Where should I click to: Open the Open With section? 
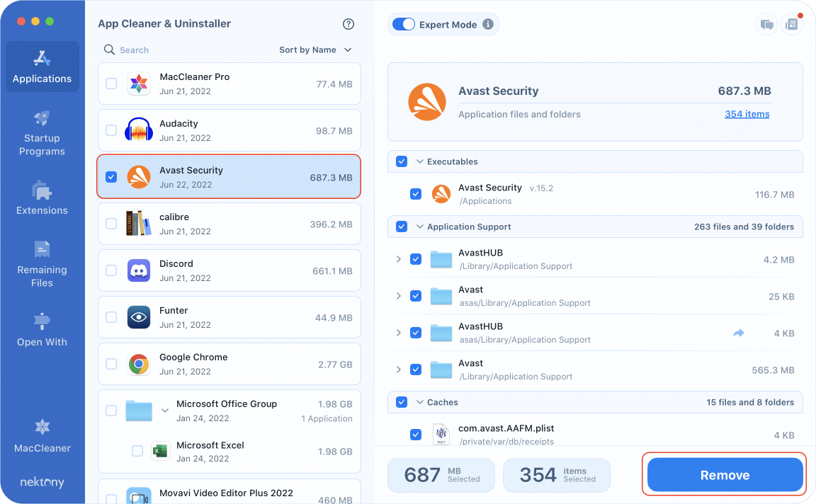click(x=42, y=330)
